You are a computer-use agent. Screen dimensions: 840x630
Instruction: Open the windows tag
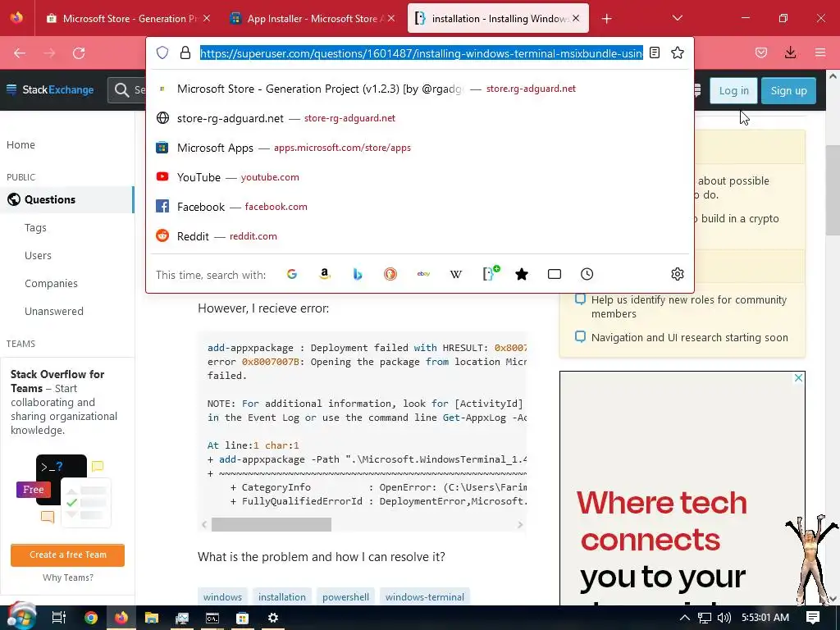[222, 597]
